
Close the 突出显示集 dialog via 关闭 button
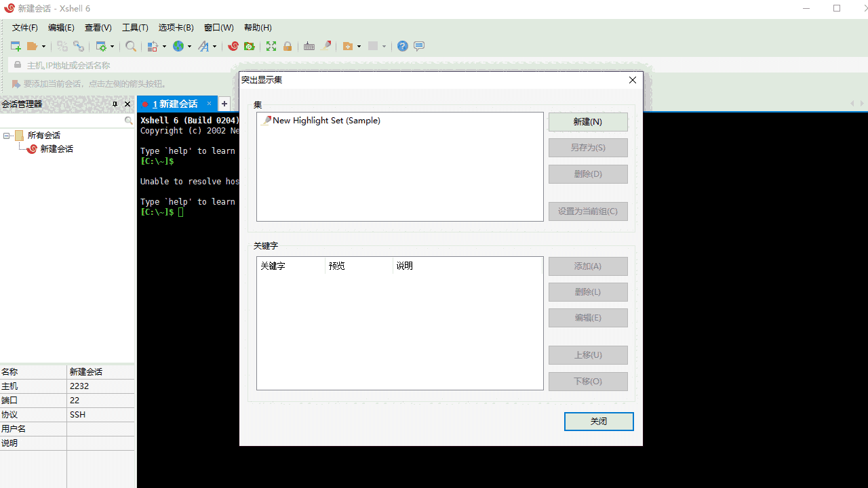pyautogui.click(x=599, y=421)
